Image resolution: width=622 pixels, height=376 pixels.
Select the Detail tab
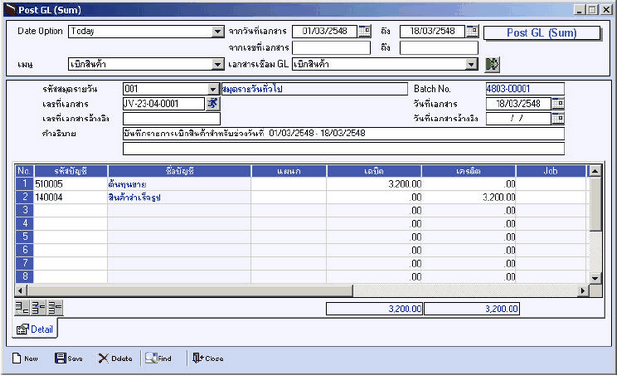pyautogui.click(x=35, y=329)
